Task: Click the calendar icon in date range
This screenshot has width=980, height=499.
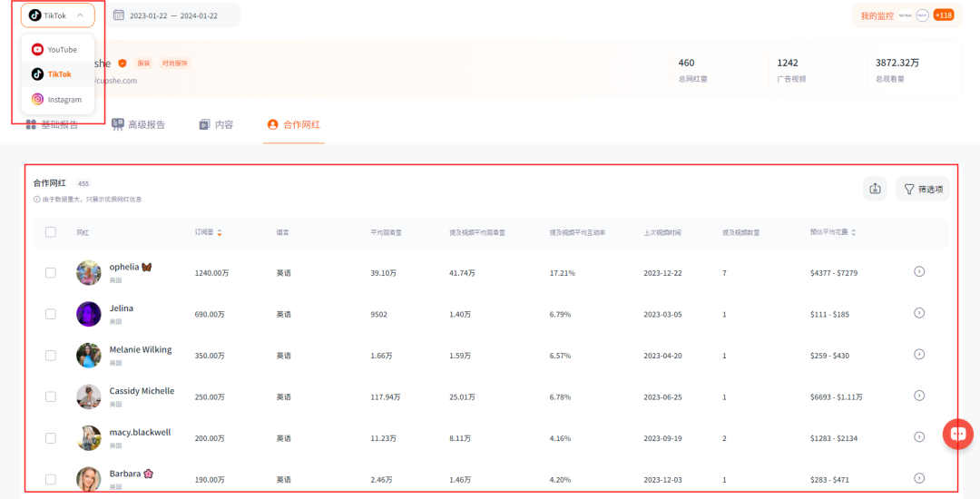Action: [x=119, y=15]
